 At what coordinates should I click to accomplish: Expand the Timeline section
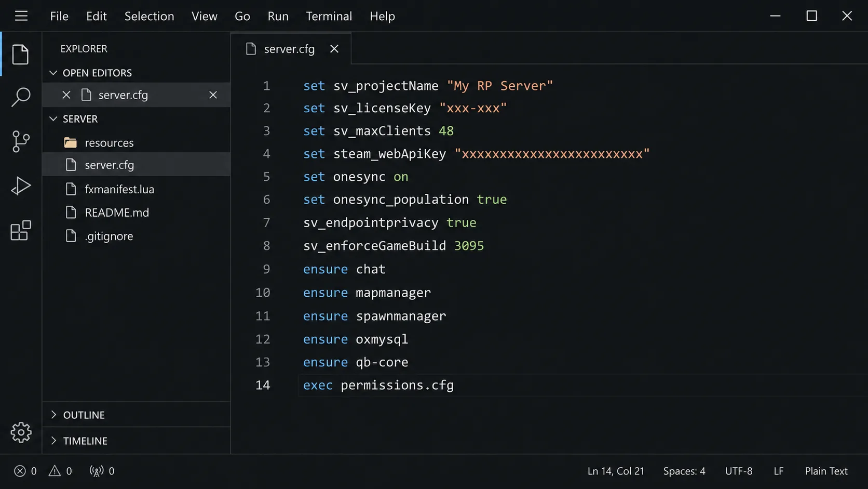click(53, 441)
